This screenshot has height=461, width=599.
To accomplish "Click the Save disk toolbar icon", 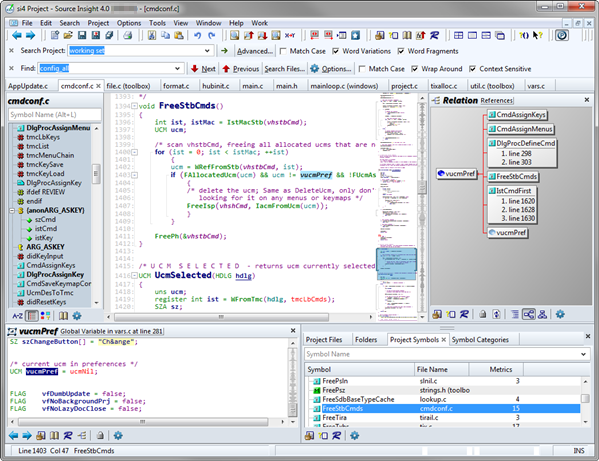I will click(x=82, y=36).
